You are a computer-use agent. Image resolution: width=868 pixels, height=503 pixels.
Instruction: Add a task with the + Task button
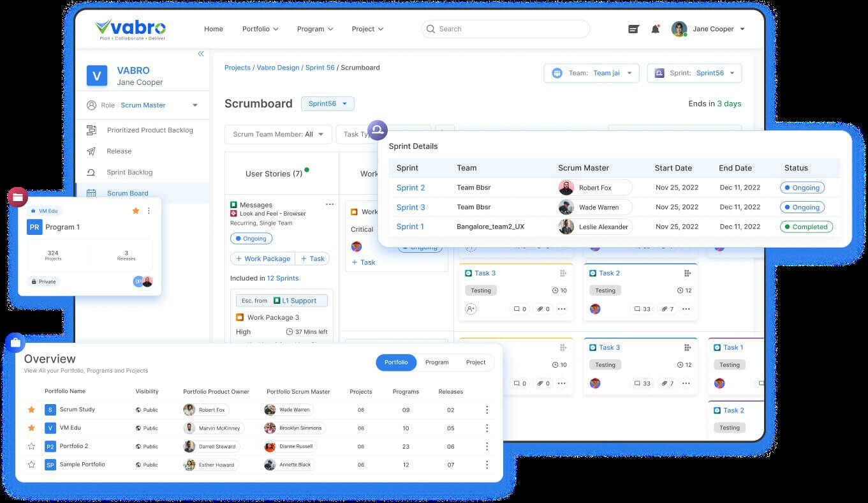(313, 259)
